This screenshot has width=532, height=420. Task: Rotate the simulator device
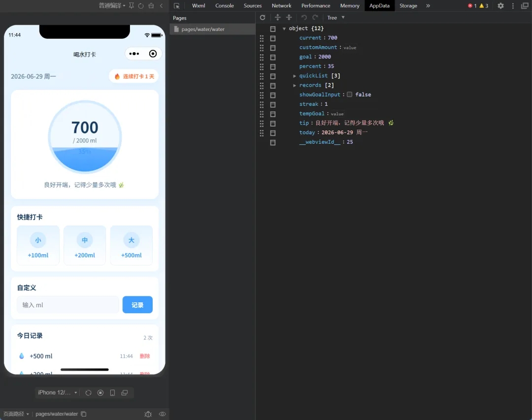point(88,393)
